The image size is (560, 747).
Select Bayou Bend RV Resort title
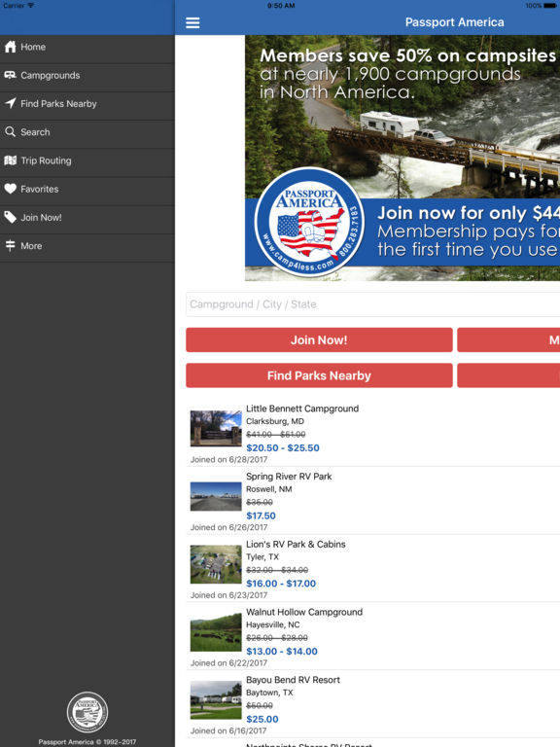(293, 680)
